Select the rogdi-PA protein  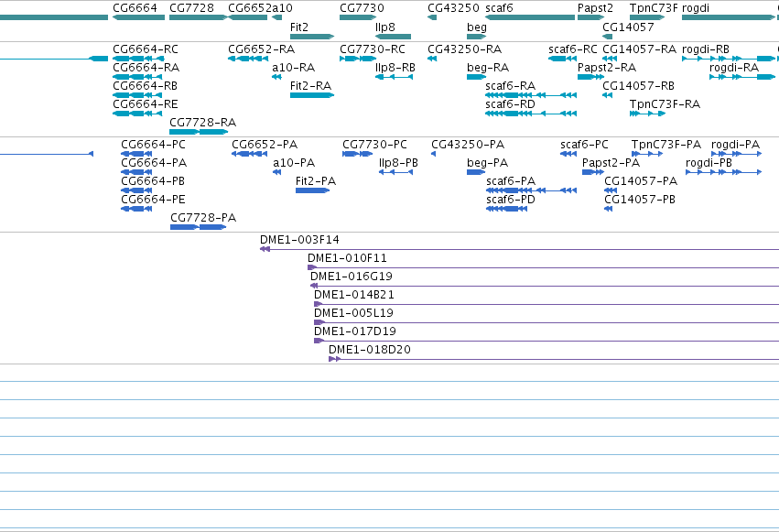tap(736, 154)
